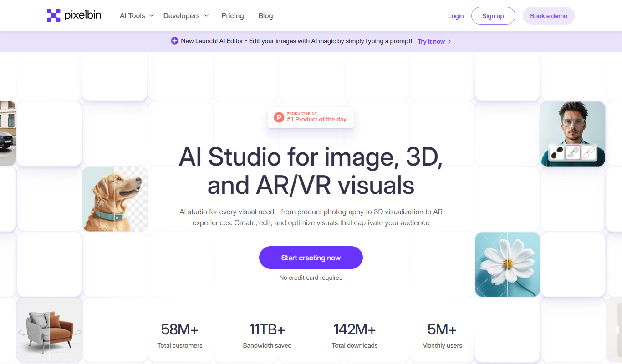Click the Start creating now button
The width and height of the screenshot is (622, 364).
click(311, 258)
